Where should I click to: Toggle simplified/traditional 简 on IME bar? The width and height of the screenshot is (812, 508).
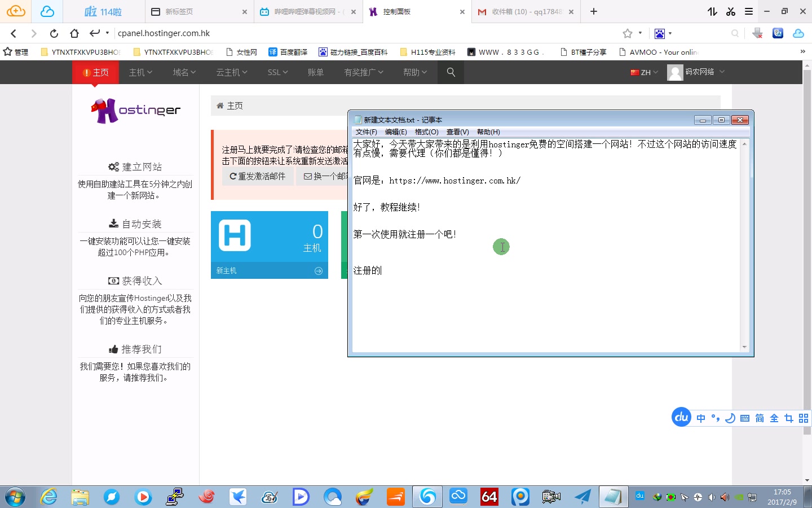coord(760,418)
